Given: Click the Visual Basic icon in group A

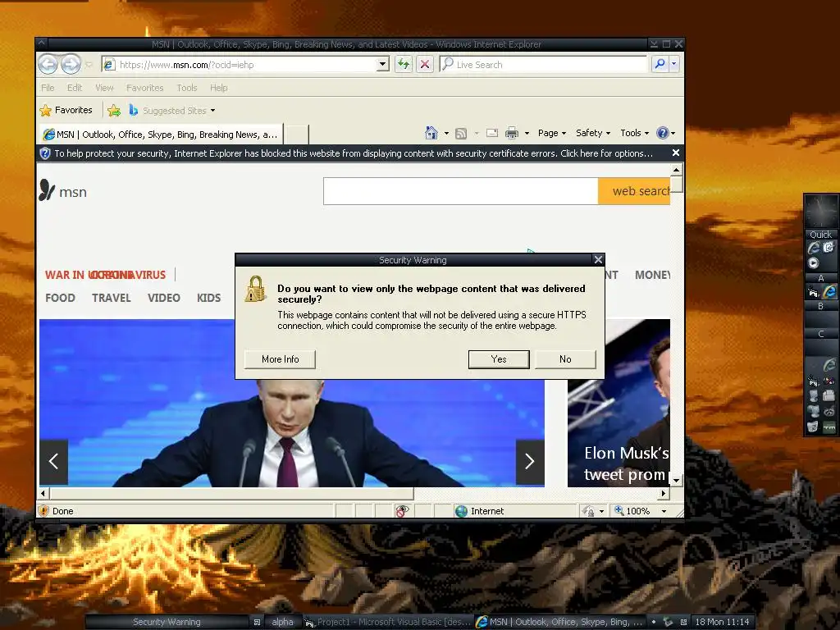Looking at the screenshot, I should click(x=814, y=293).
